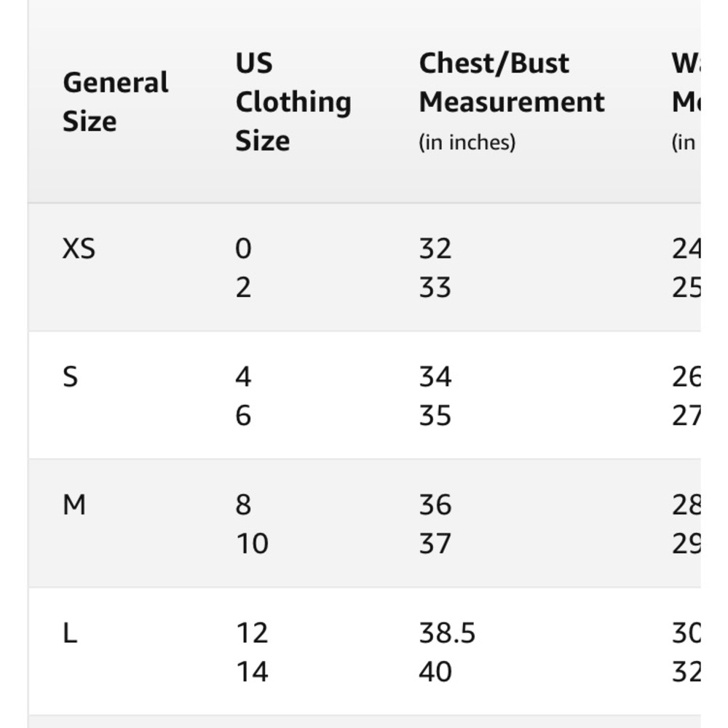Click the US Clothing Size column header
The width and height of the screenshot is (728, 728).
pyautogui.click(x=293, y=102)
